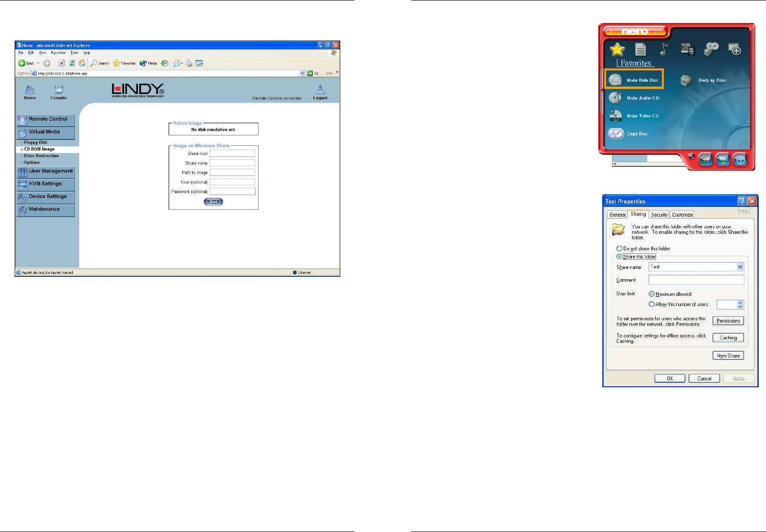The width and height of the screenshot is (766, 532).
Task: Open the View menu in Internet Explorer
Action: pyautogui.click(x=43, y=53)
